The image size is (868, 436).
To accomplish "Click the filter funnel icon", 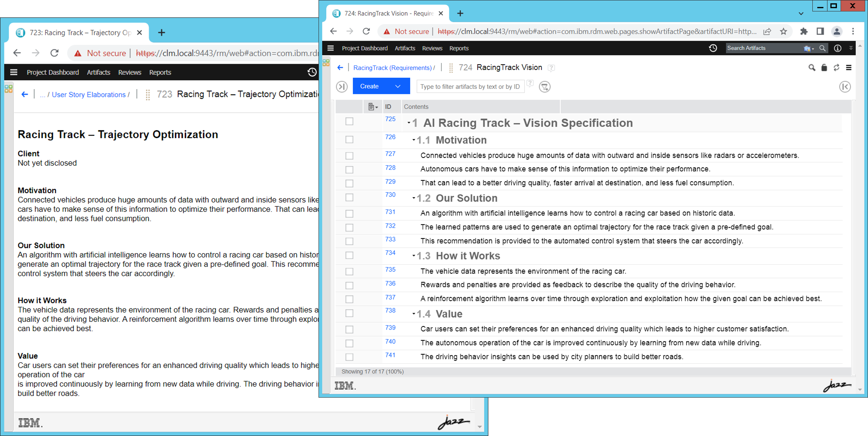I will coord(545,87).
